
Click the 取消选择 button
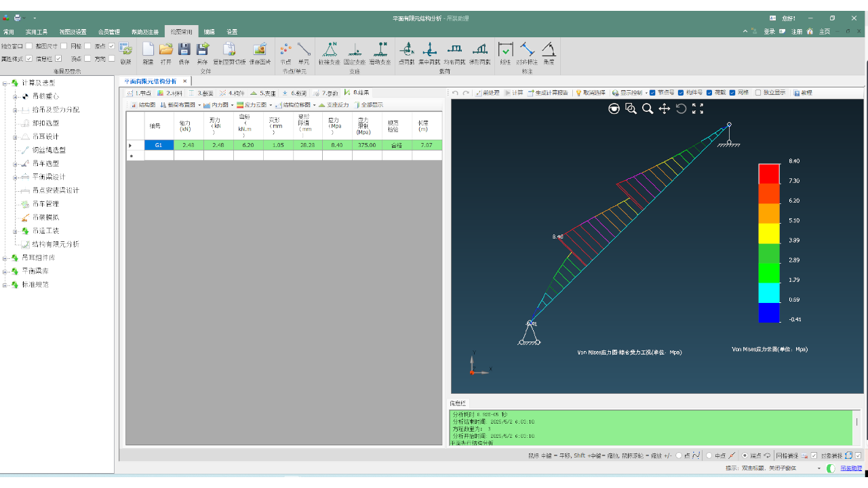591,93
